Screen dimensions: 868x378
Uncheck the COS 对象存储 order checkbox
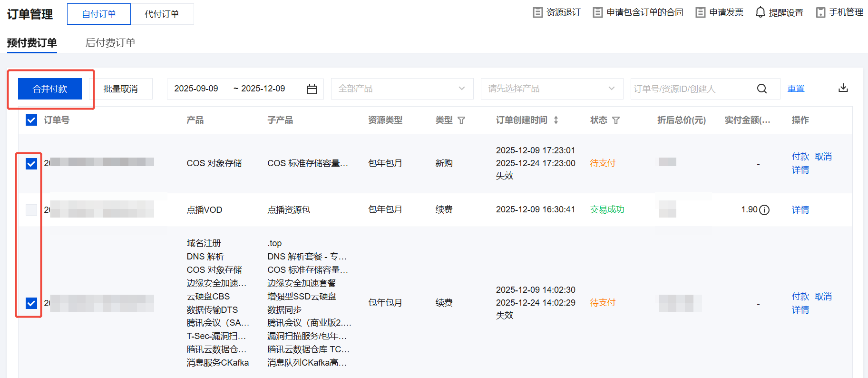point(31,164)
